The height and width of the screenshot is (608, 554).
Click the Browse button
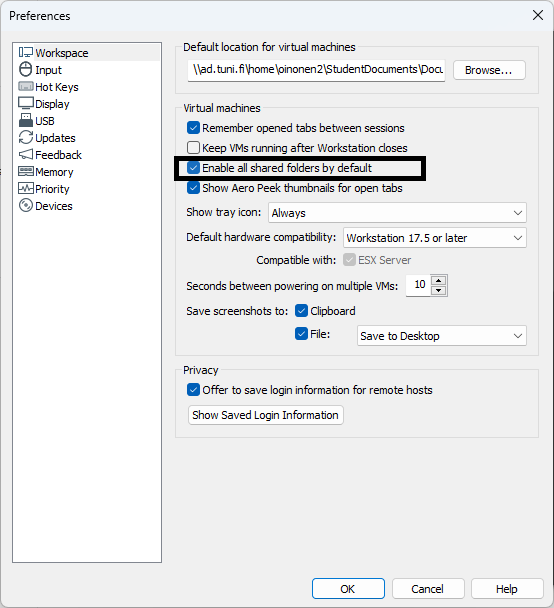489,70
